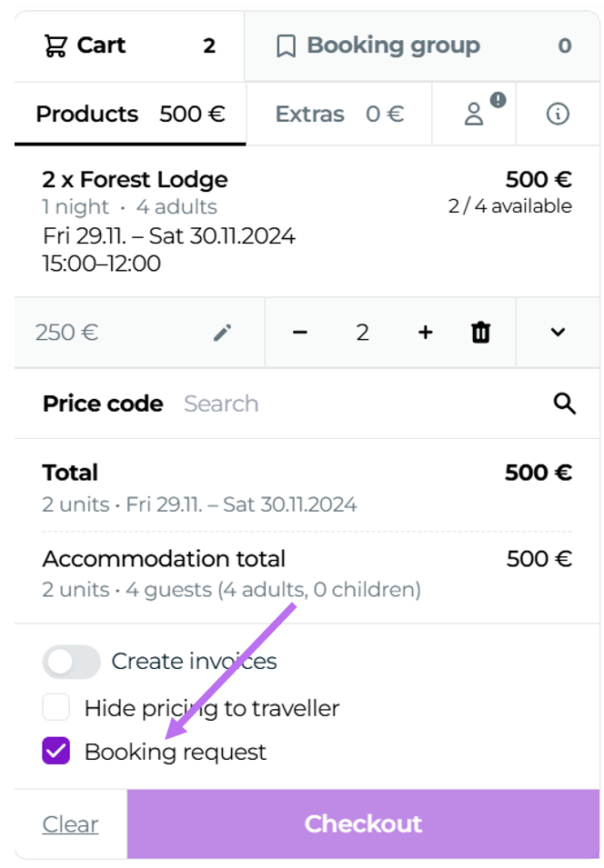Click the Clear link
The width and height of the screenshot is (604, 868).
pyautogui.click(x=70, y=824)
